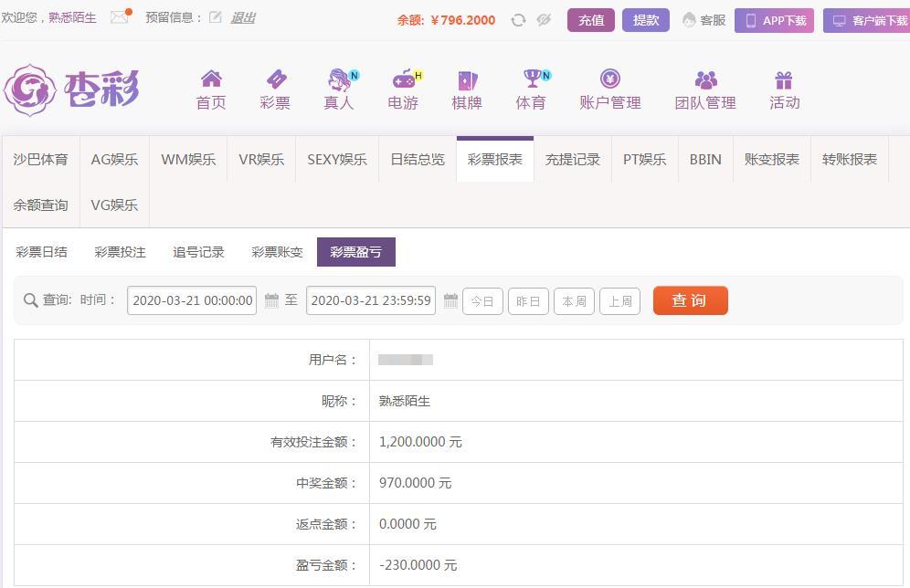Refresh the account balance
Viewport: 910px width, 588px height.
(518, 20)
